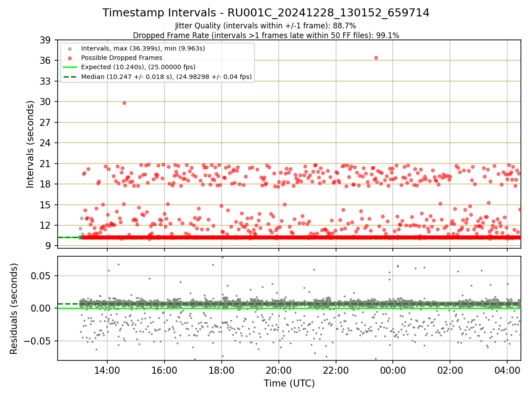
Task: Click the y-axis tick label '9'
Action: point(48,246)
